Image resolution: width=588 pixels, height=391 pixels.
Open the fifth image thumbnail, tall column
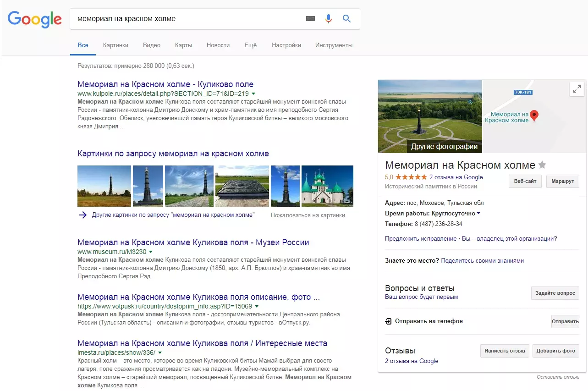point(286,186)
